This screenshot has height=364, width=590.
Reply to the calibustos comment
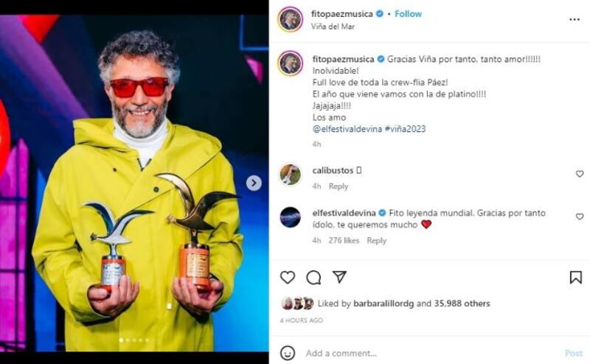click(x=339, y=186)
